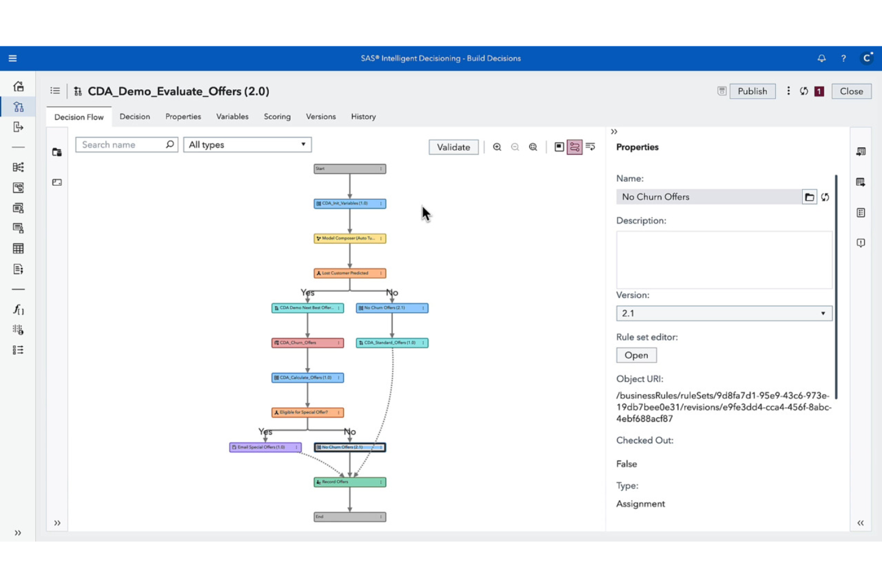Select the Eligible for Special Offer? node
Image resolution: width=882 pixels, height=588 pixels.
pyautogui.click(x=308, y=412)
